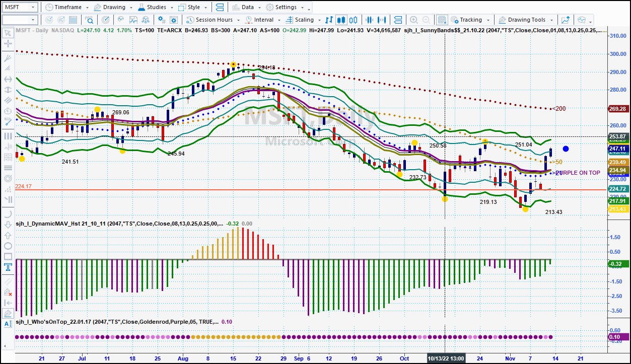This screenshot has width=631, height=364.
Task: Click the 0.10 Who'sOnTop value label
Action: [617, 337]
